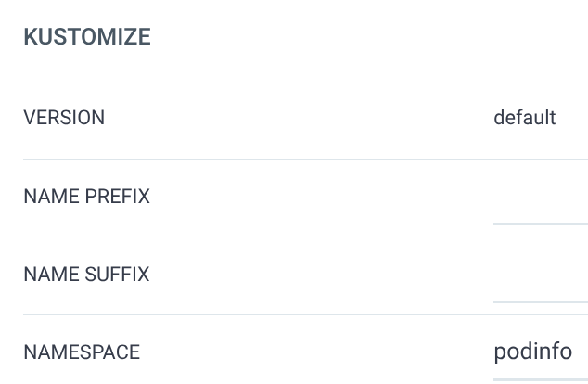Click the VERSION label

point(64,118)
